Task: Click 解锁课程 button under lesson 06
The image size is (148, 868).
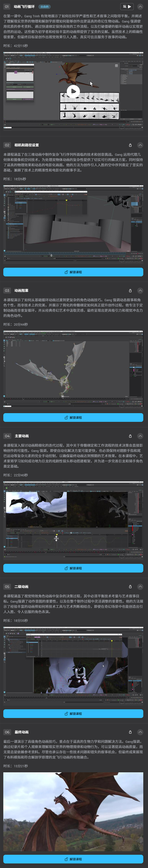Action: tap(73, 860)
